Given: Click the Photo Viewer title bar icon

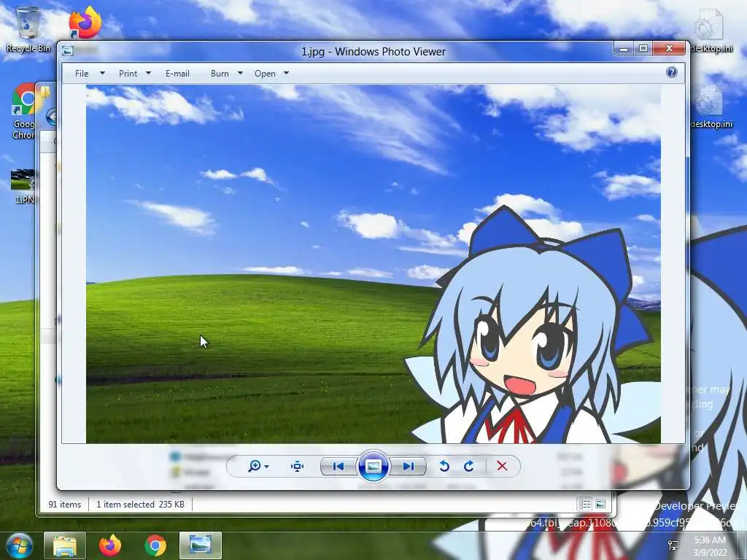Looking at the screenshot, I should tap(68, 50).
